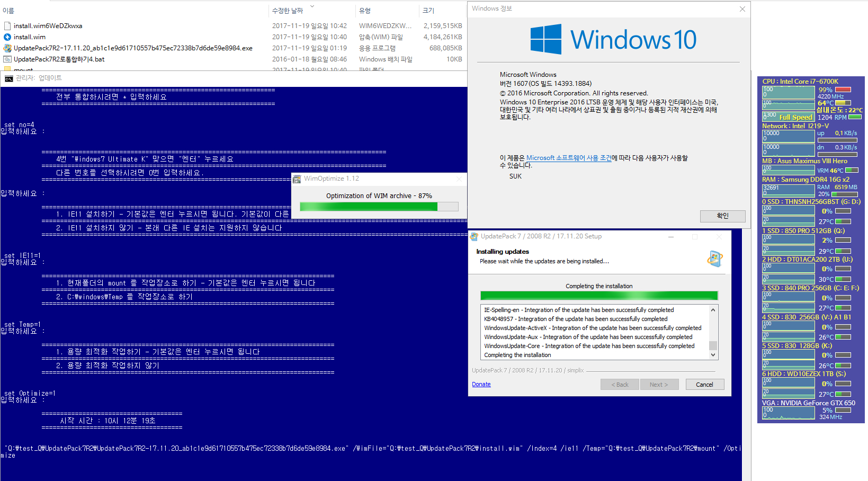
Task: Click the installer icon in Setup header
Action: (715, 259)
